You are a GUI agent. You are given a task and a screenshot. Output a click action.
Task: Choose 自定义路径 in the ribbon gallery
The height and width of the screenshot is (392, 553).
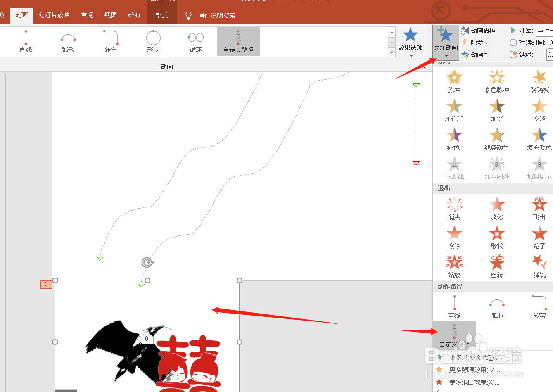pyautogui.click(x=238, y=42)
